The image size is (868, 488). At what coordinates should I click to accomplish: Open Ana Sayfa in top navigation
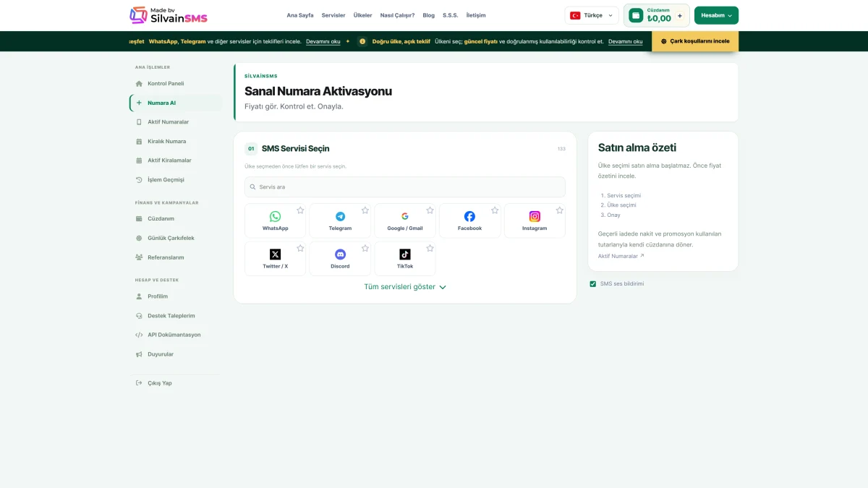[300, 15]
